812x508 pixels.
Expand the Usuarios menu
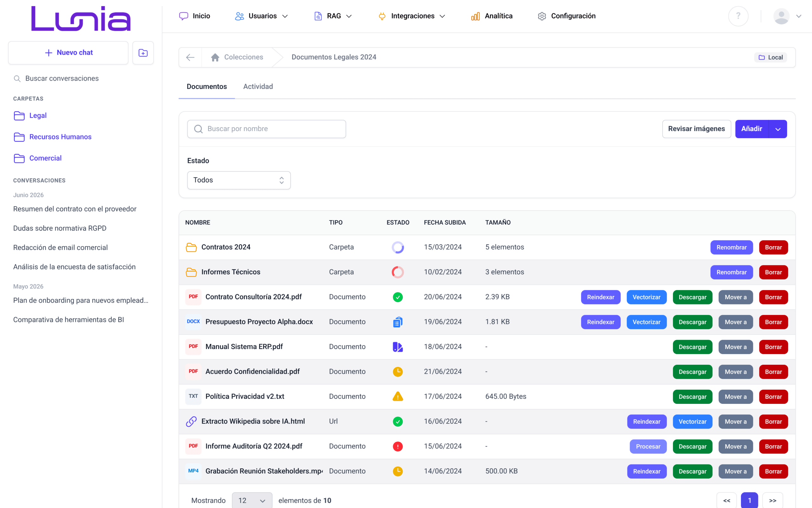[x=261, y=16]
